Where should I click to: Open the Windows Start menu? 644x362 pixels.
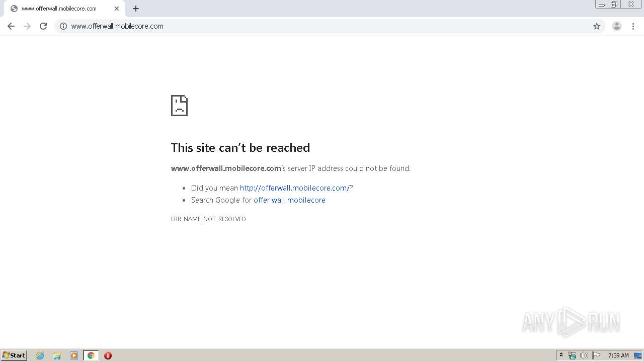click(14, 355)
